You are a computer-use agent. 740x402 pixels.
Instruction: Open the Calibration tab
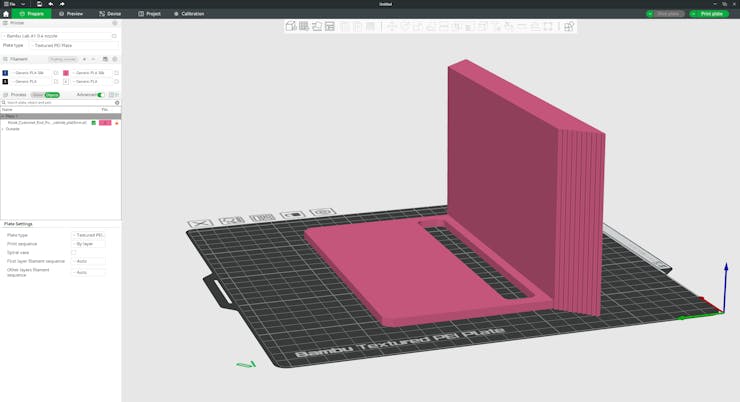[188, 14]
